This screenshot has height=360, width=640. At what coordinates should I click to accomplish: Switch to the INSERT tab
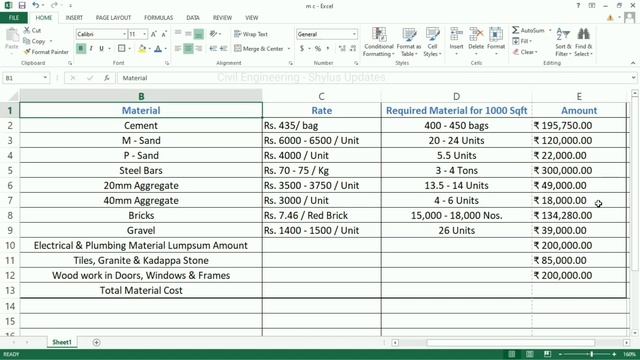click(x=74, y=18)
